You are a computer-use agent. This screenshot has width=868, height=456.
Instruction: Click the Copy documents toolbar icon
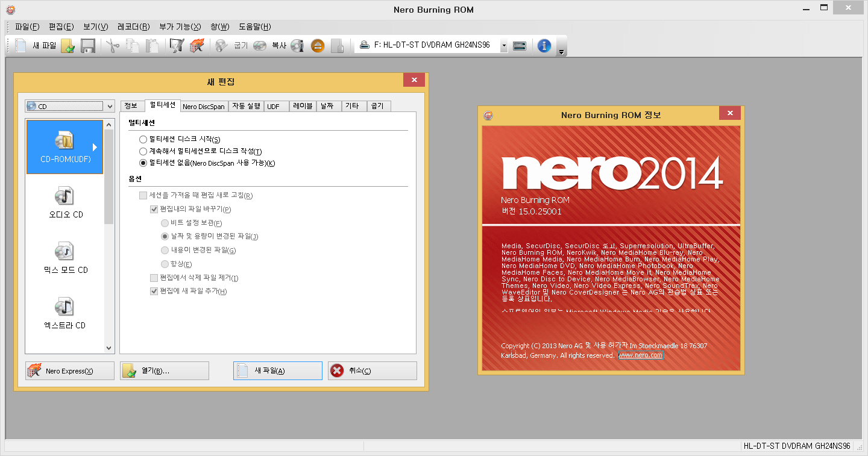click(132, 46)
